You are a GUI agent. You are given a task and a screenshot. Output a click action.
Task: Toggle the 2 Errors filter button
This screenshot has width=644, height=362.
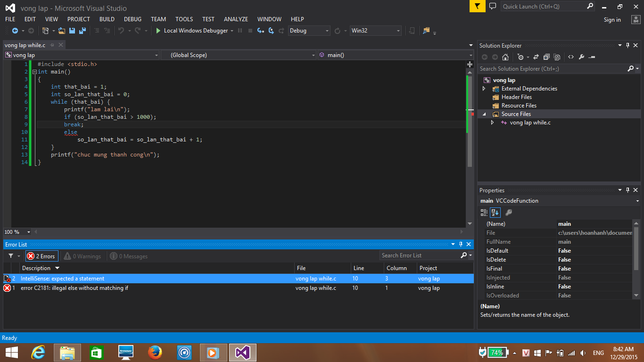coord(41,256)
